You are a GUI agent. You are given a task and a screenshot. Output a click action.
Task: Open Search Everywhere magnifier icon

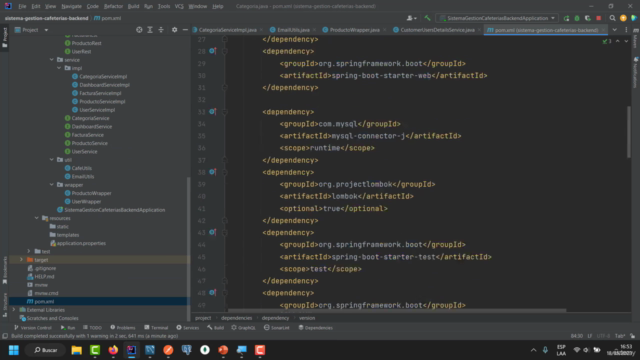[x=612, y=18]
